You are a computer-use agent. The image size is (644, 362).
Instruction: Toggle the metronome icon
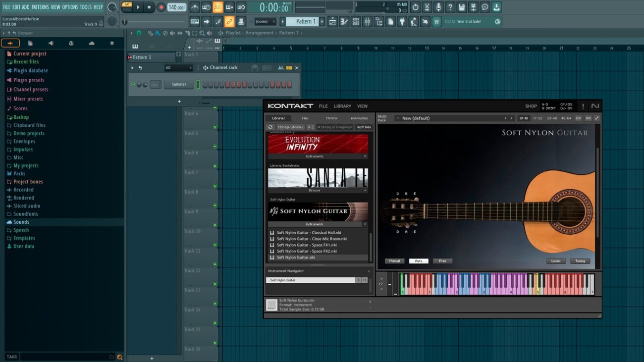[195, 7]
